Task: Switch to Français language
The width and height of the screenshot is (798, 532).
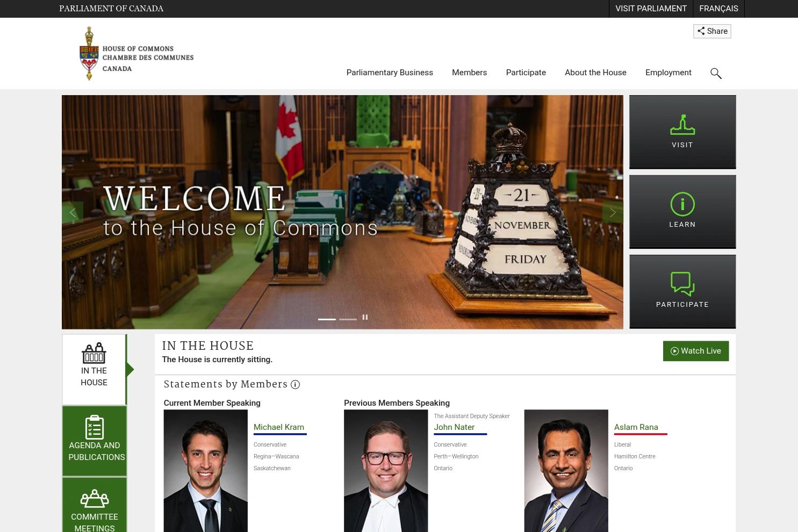Action: (x=718, y=9)
